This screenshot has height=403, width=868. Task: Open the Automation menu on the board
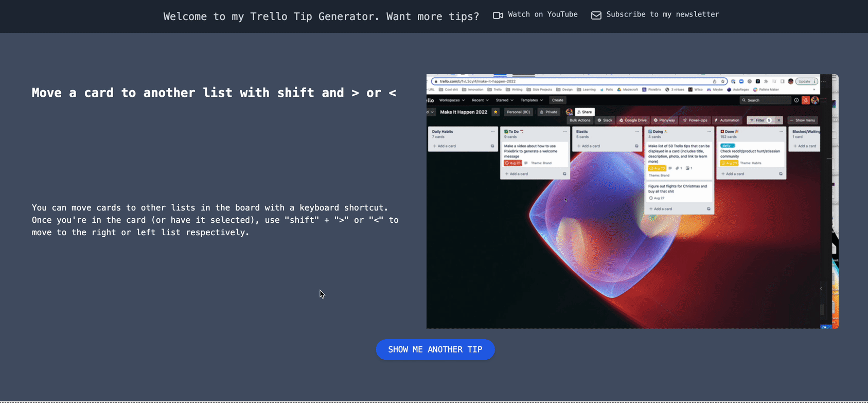(x=727, y=120)
